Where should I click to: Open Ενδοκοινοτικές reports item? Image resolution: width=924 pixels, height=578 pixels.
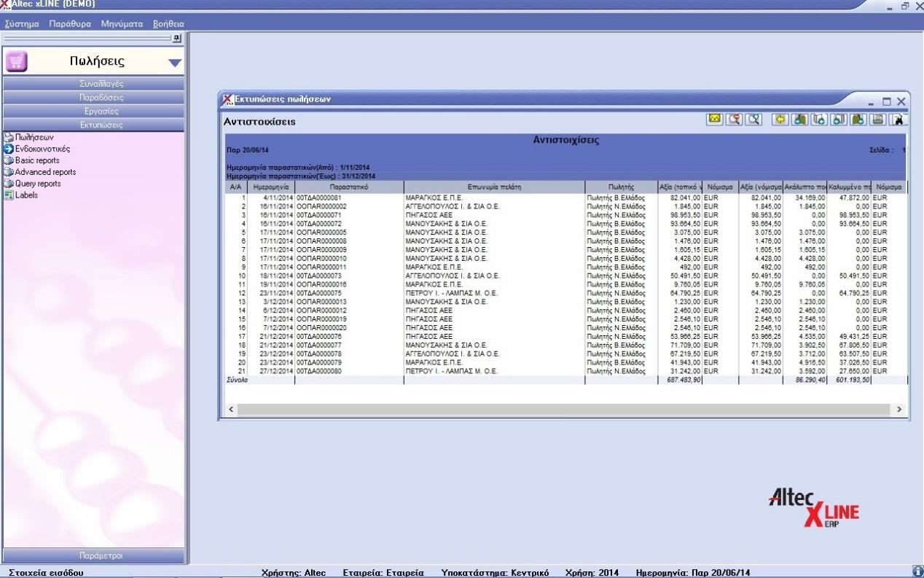36,149
